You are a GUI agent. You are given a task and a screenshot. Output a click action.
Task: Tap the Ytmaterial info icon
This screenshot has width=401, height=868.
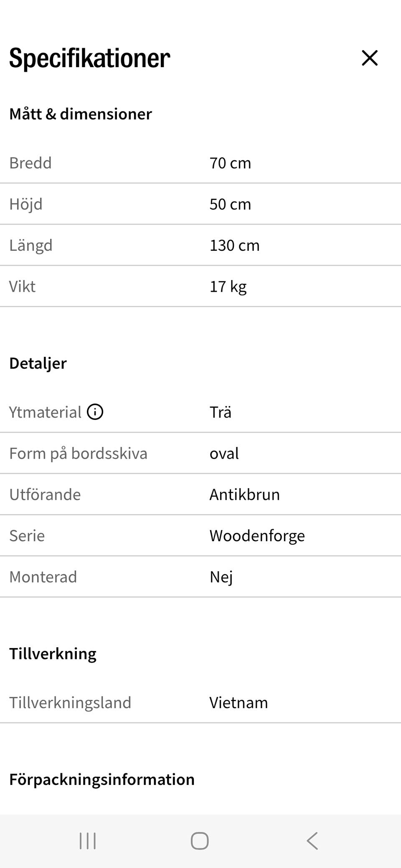click(x=95, y=412)
